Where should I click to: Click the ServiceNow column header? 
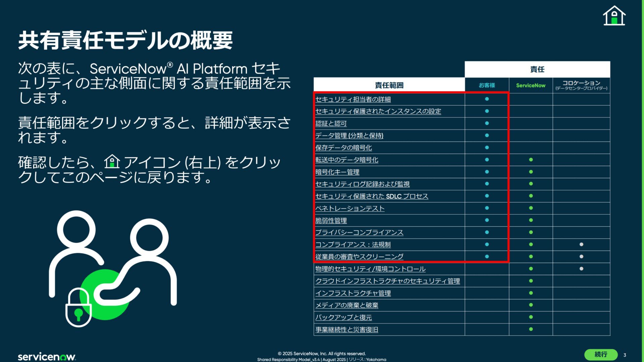pyautogui.click(x=531, y=85)
